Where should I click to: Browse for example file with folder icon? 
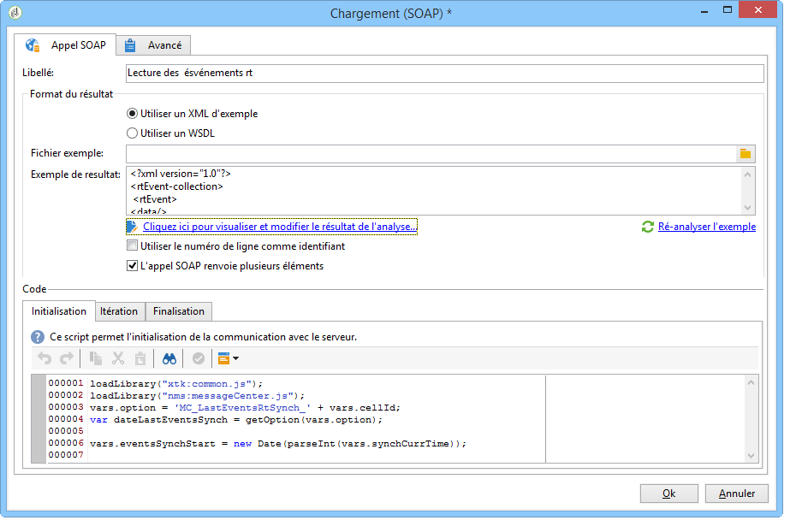pyautogui.click(x=746, y=154)
